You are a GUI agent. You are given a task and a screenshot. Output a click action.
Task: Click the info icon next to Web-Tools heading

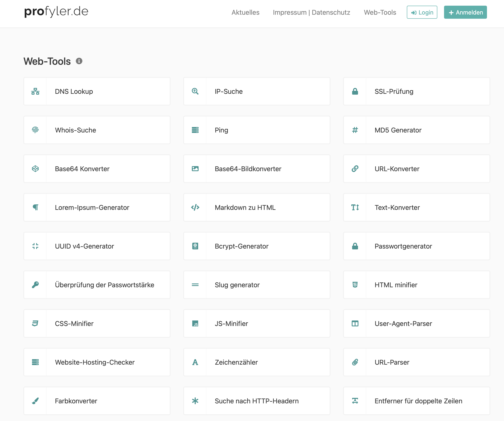79,61
